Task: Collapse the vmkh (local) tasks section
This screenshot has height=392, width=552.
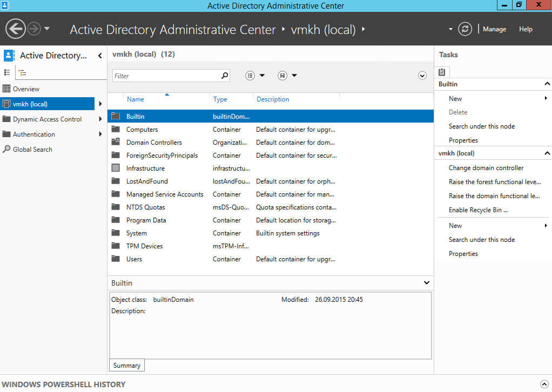Action: tap(547, 153)
